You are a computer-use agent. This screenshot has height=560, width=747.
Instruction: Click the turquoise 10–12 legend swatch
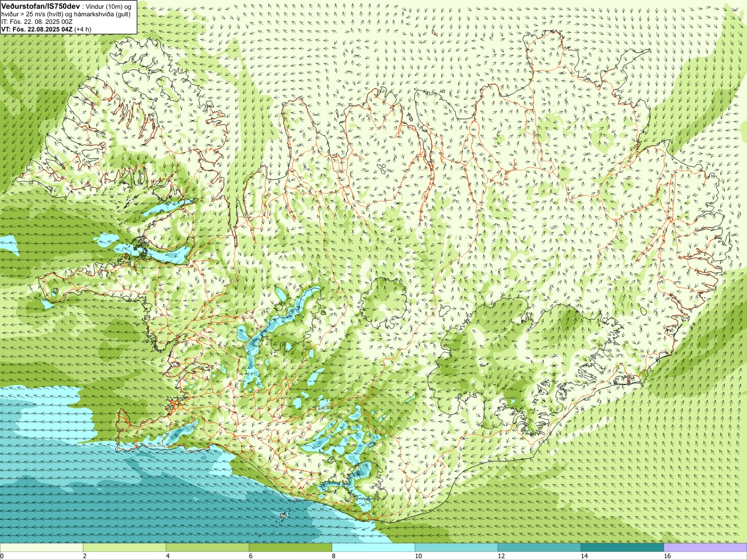456,548
